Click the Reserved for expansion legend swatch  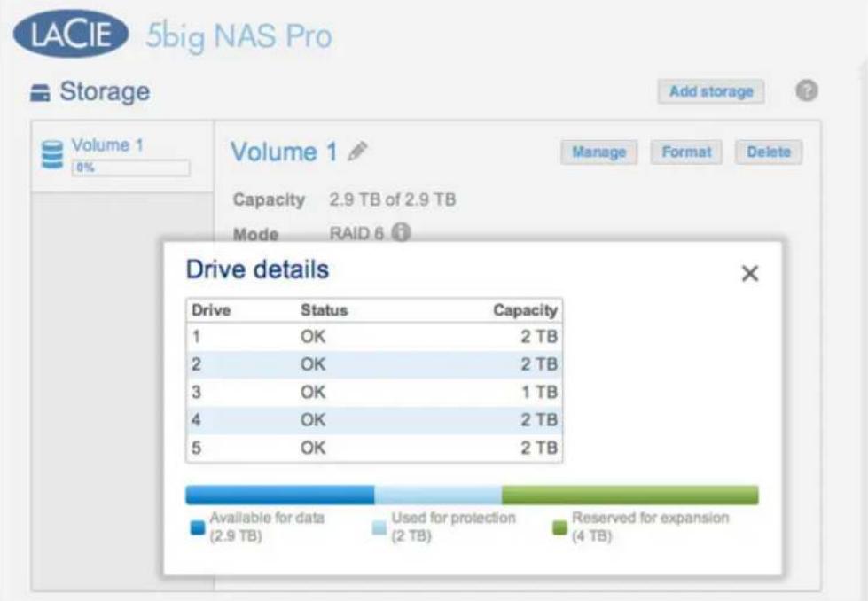point(559,528)
